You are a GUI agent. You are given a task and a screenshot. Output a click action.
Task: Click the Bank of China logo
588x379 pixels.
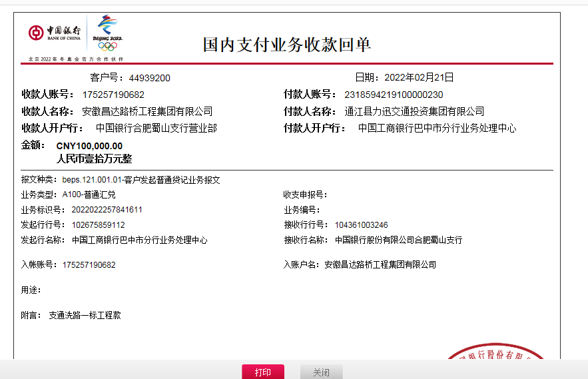[x=55, y=33]
